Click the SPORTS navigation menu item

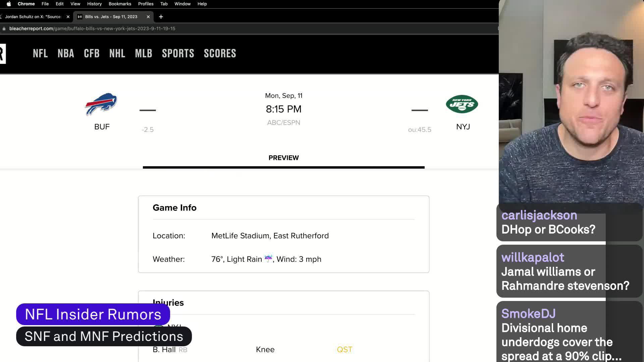point(178,53)
